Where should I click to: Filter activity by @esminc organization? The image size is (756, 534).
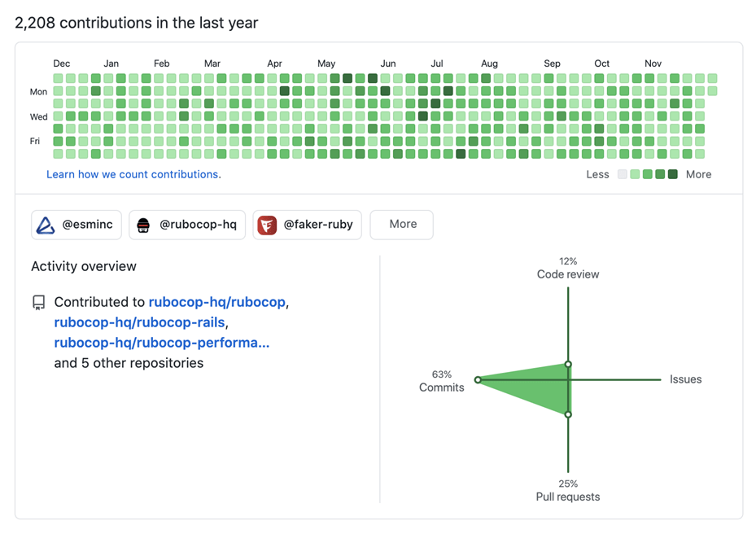(76, 225)
